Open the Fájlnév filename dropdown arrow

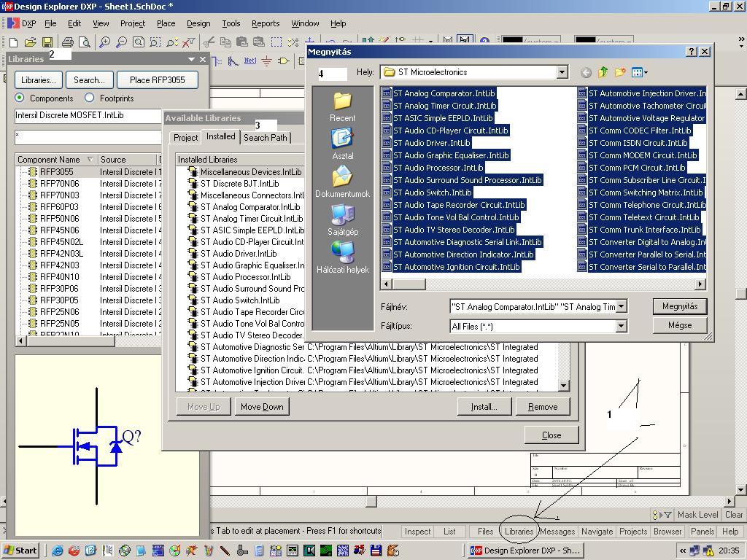pos(622,307)
